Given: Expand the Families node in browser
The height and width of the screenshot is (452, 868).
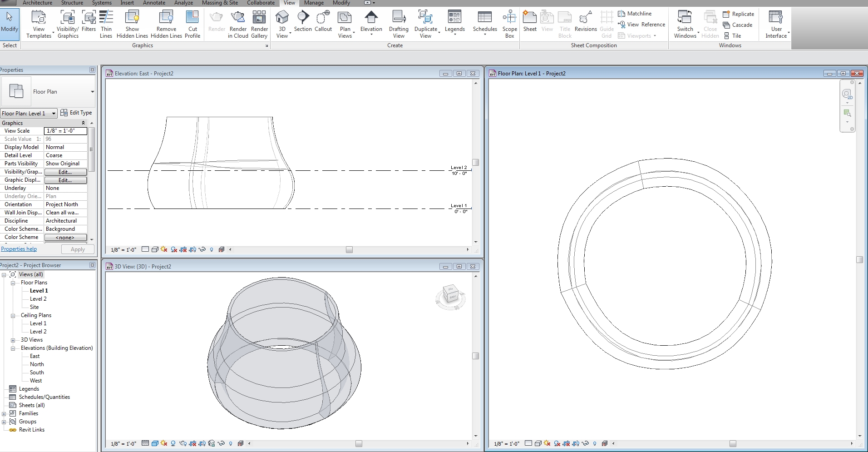Looking at the screenshot, I should tap(4, 414).
